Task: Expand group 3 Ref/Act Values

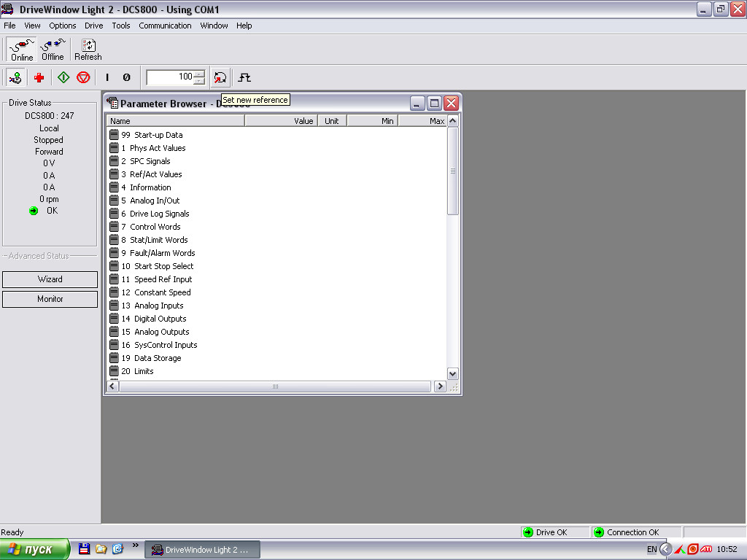Action: pyautogui.click(x=146, y=174)
